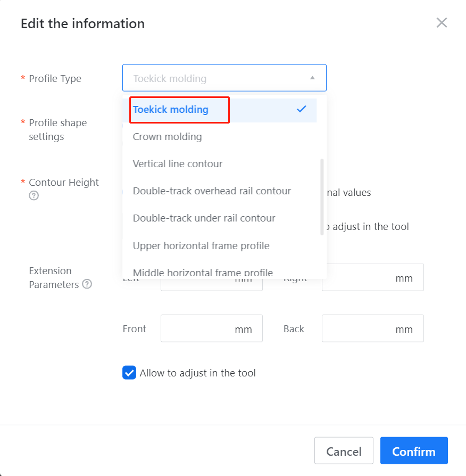Select Vertical line contour option
Screen dimensions: 466x476
click(178, 164)
